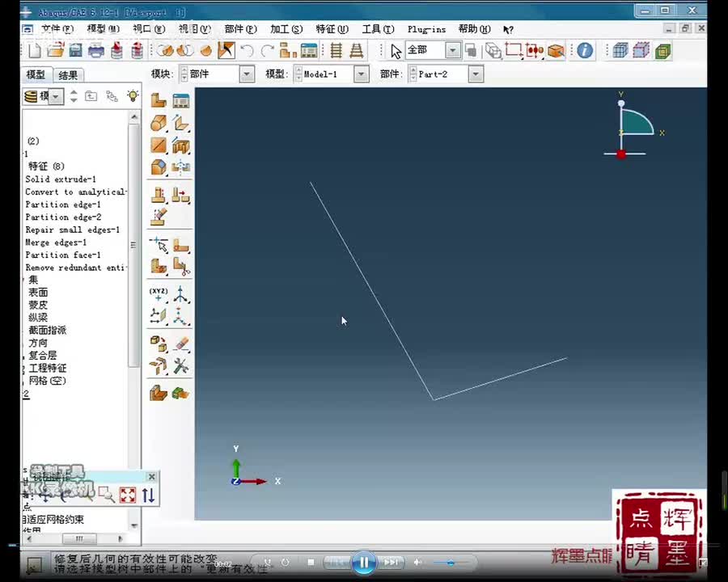Click the Print icon
The height and width of the screenshot is (582, 728).
96,50
